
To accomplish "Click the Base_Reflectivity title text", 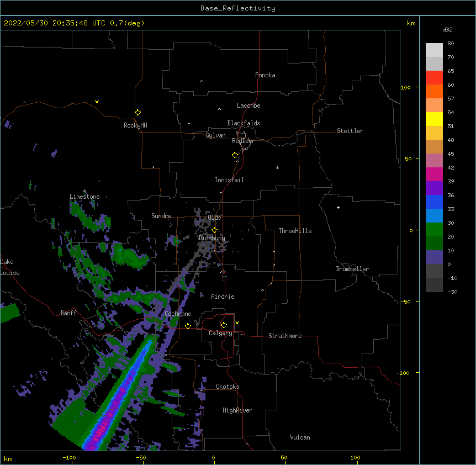I will [x=238, y=8].
